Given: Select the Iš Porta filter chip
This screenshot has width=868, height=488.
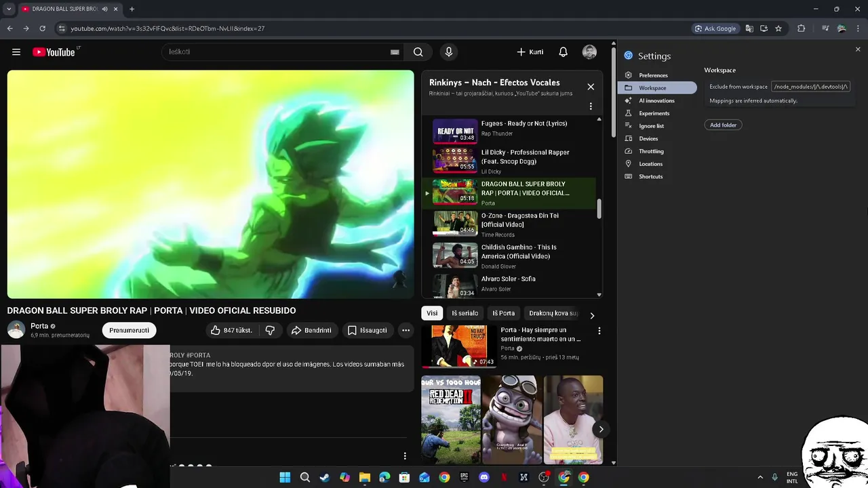Looking at the screenshot, I should (503, 313).
